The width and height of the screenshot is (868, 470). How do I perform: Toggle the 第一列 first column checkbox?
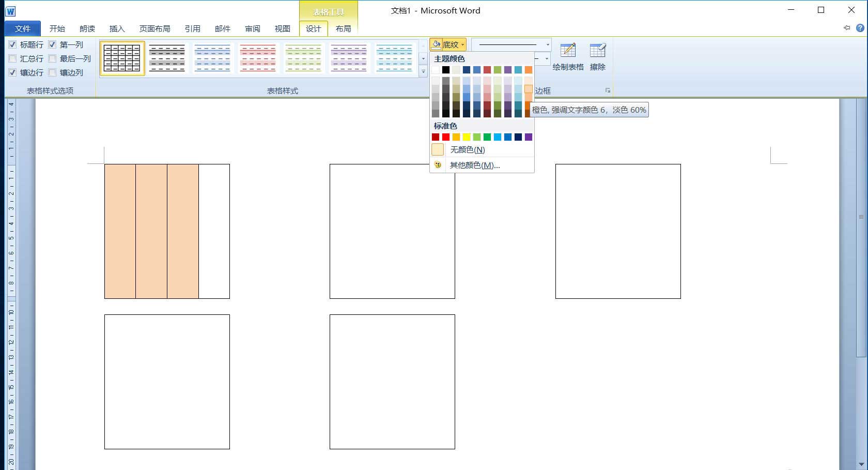pos(52,44)
